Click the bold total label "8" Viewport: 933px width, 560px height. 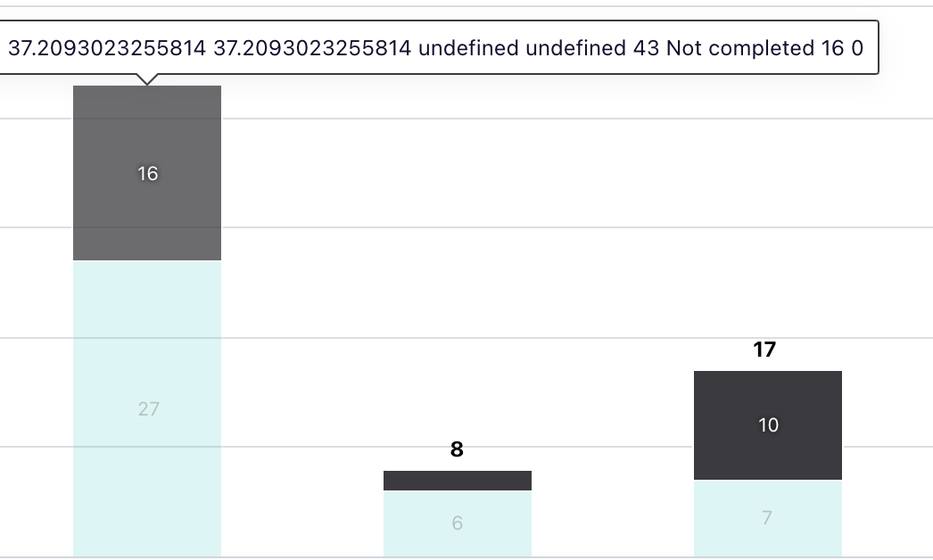point(458,450)
